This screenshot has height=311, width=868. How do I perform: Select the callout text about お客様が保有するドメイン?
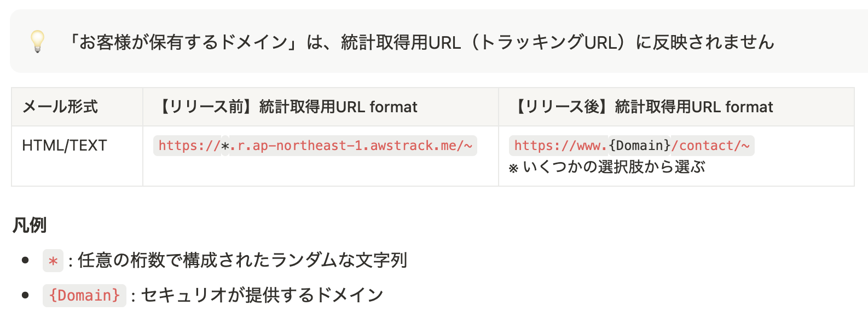419,42
